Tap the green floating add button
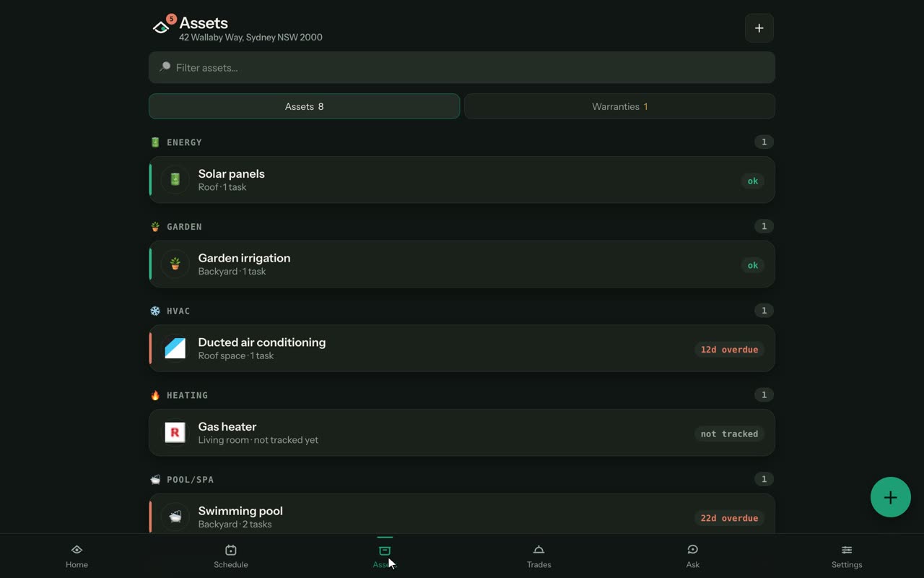The width and height of the screenshot is (924, 578). pyautogui.click(x=890, y=497)
